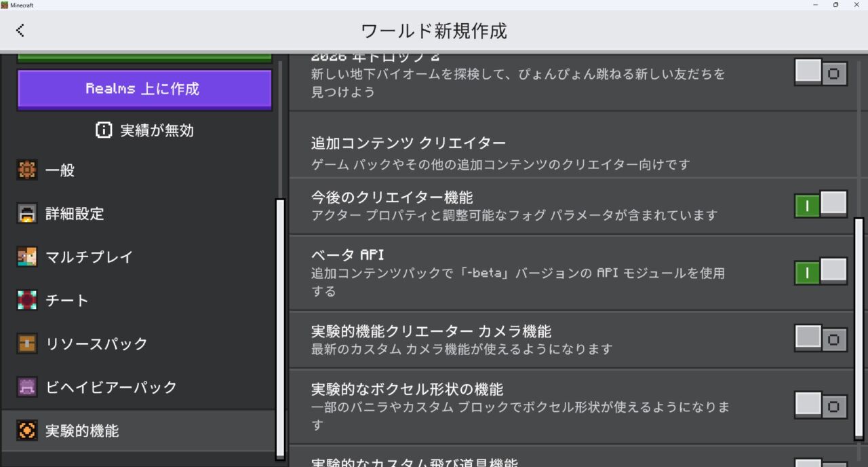Image resolution: width=868 pixels, height=467 pixels.
Task: Switch to the マルチプレイ tab
Action: tap(138, 257)
